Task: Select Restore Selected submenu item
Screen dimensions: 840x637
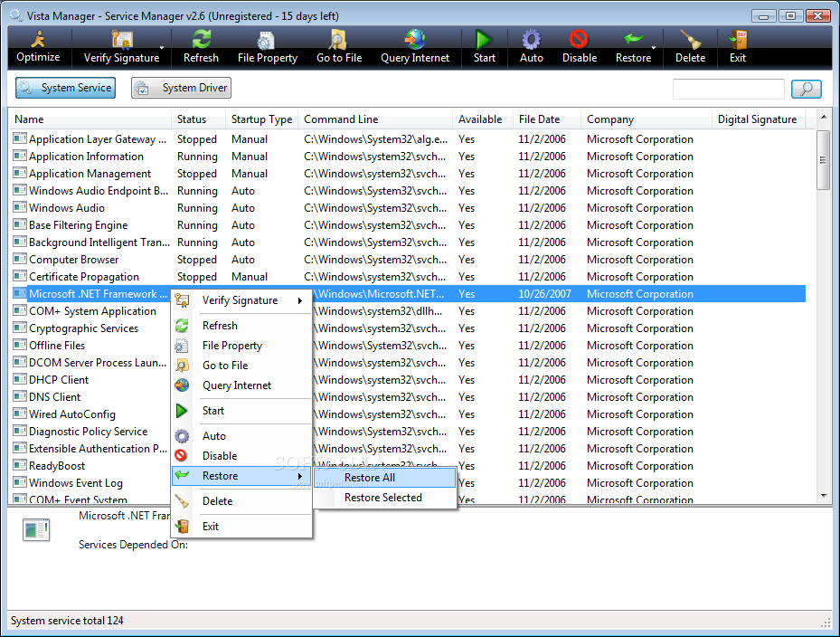Action: (x=384, y=498)
